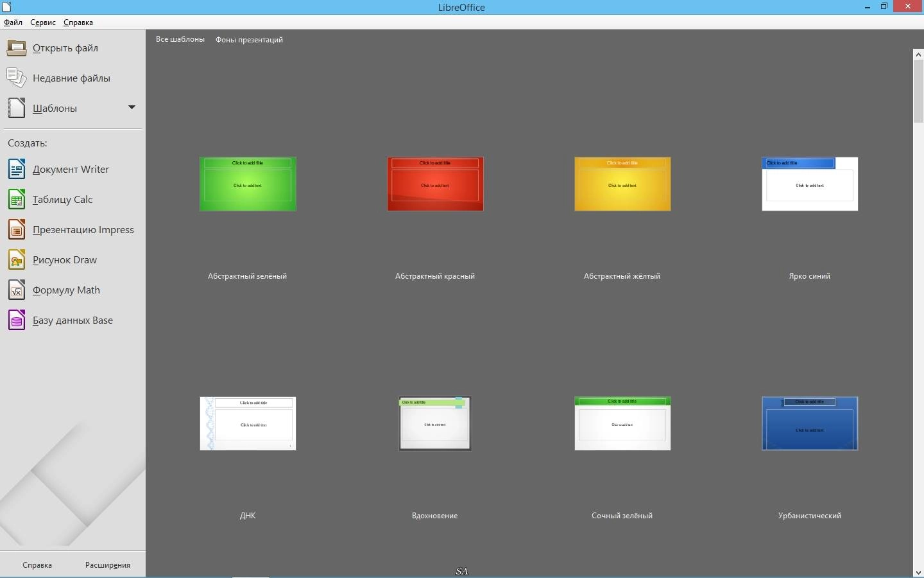Click the Draw drawing icon
The height and width of the screenshot is (578, 924).
[17, 259]
